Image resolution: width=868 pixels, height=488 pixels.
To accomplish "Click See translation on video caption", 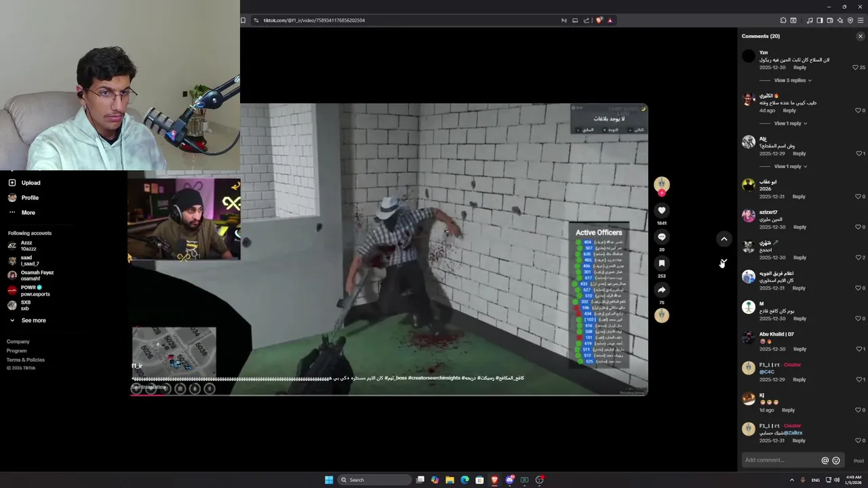I will pos(149,387).
